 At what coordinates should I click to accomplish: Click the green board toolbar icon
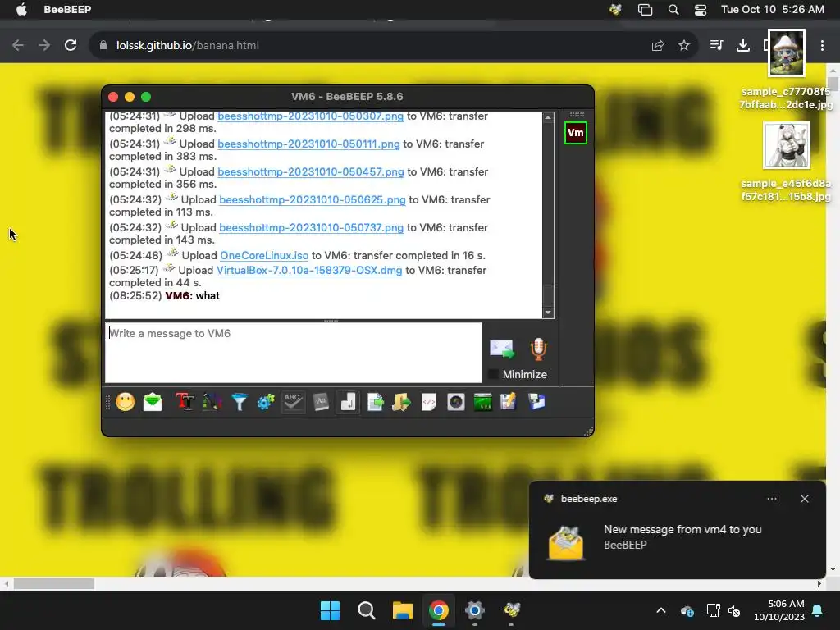(x=482, y=402)
